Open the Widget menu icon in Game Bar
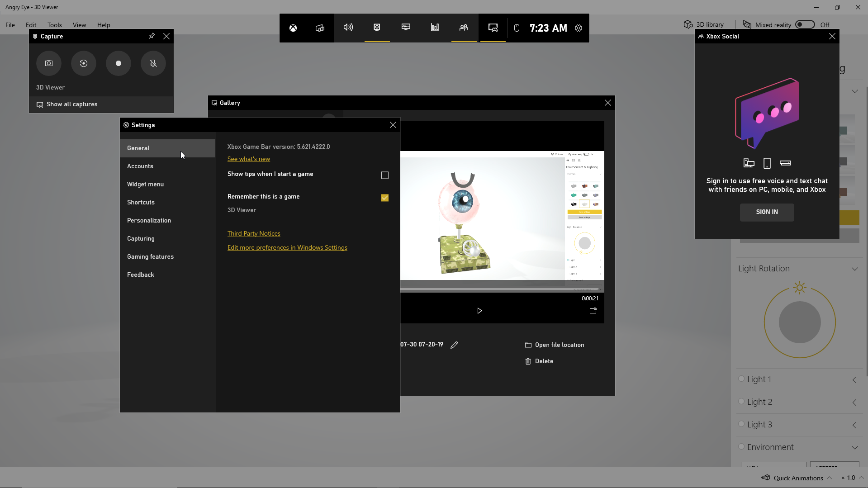This screenshot has width=868, height=488. click(x=320, y=28)
